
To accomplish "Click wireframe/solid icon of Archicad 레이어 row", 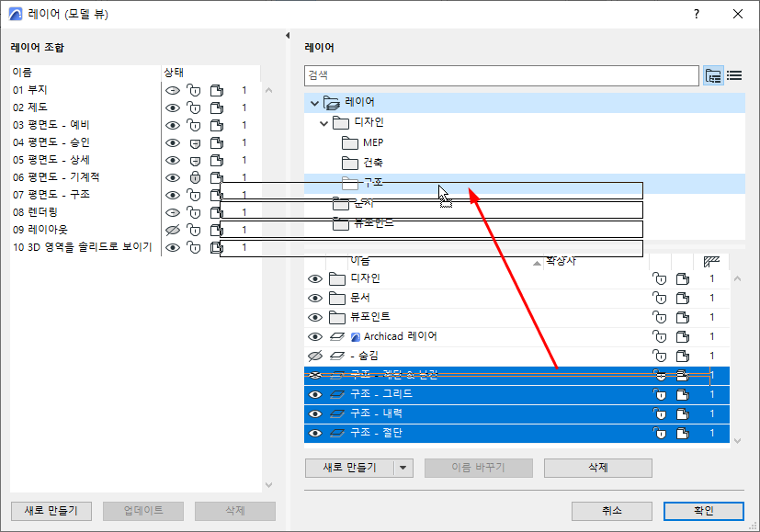I will pyautogui.click(x=683, y=336).
